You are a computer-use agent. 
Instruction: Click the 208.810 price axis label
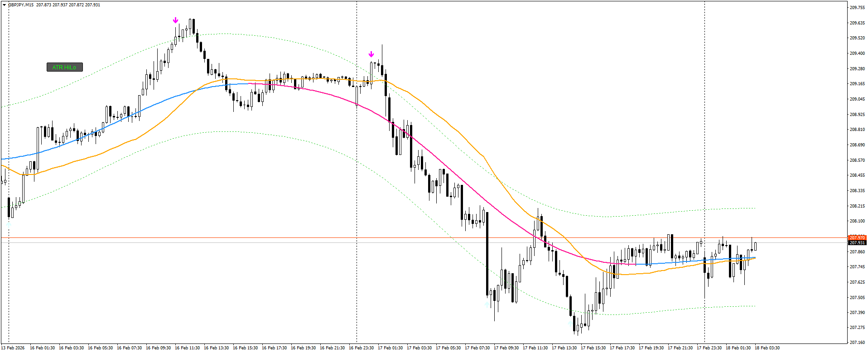coord(857,130)
